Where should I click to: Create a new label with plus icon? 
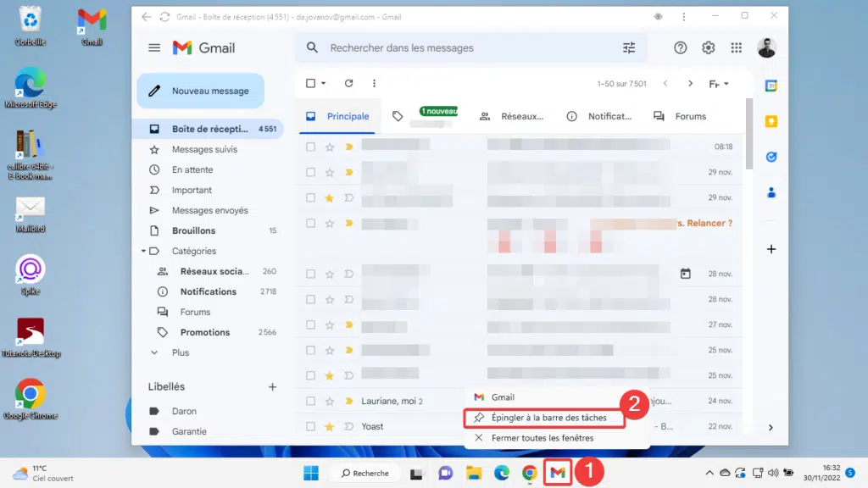(x=272, y=386)
